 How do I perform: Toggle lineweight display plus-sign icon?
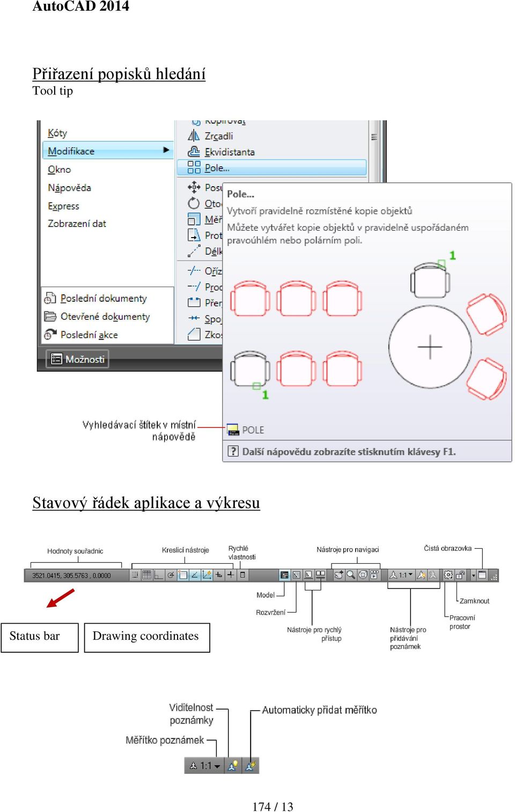coord(231,575)
